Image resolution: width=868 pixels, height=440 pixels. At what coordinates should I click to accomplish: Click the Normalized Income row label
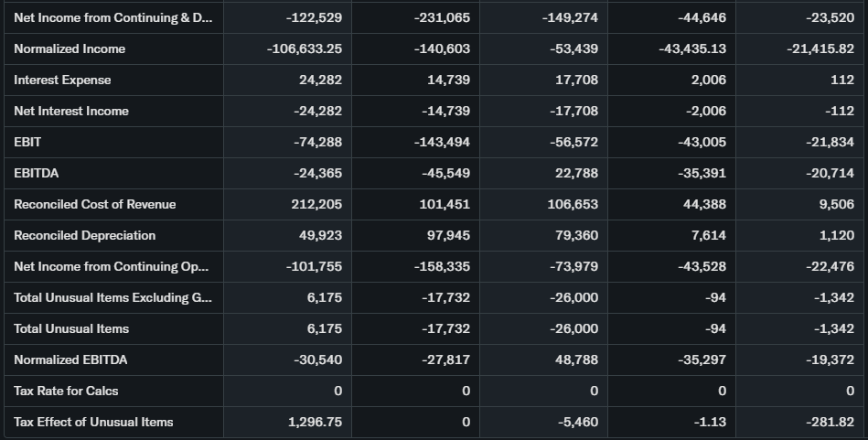(70, 48)
